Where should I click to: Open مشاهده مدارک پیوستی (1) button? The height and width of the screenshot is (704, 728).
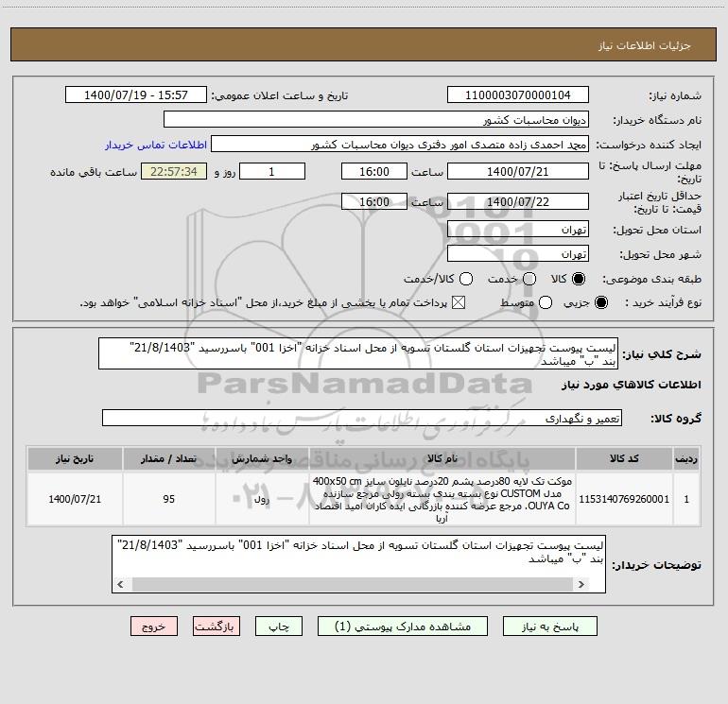(403, 627)
